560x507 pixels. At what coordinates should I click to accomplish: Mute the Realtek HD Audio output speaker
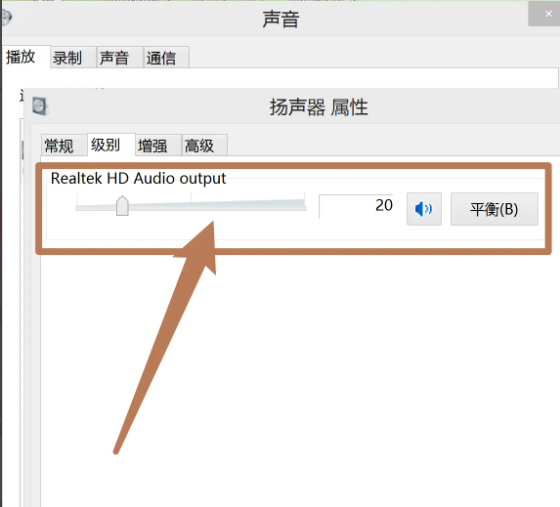pos(424,209)
